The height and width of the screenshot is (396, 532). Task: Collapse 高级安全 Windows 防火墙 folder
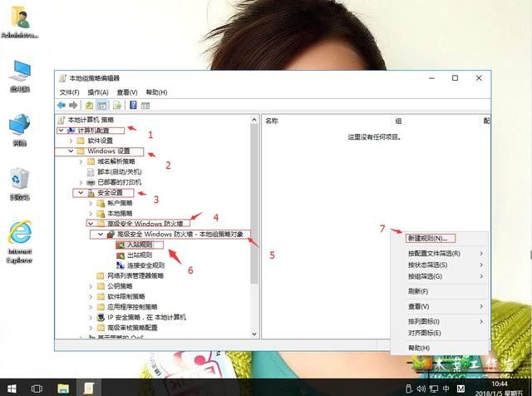click(x=91, y=224)
